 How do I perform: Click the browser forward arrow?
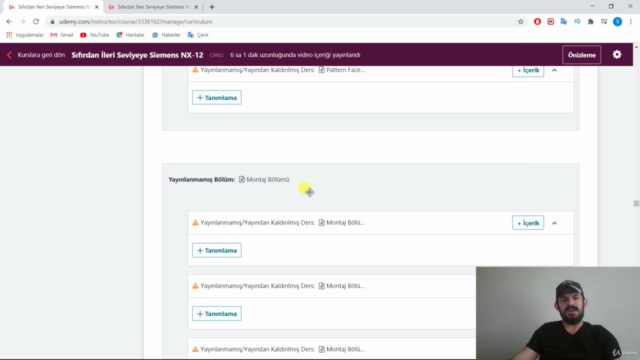(22, 22)
